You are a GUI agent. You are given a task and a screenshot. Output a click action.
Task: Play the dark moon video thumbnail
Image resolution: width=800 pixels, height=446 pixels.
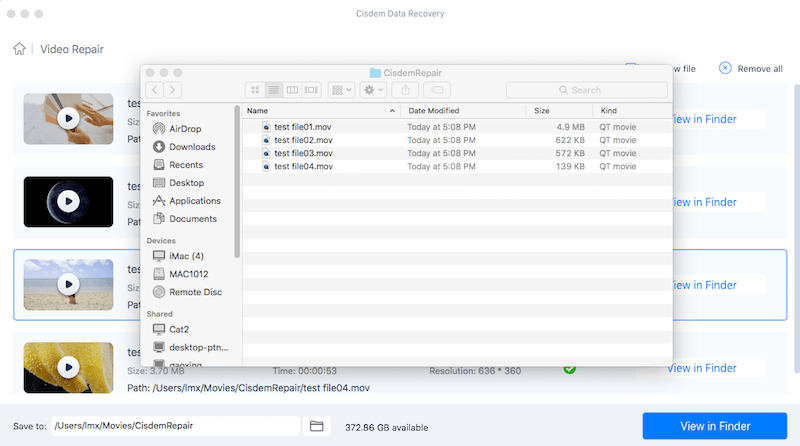(x=68, y=202)
